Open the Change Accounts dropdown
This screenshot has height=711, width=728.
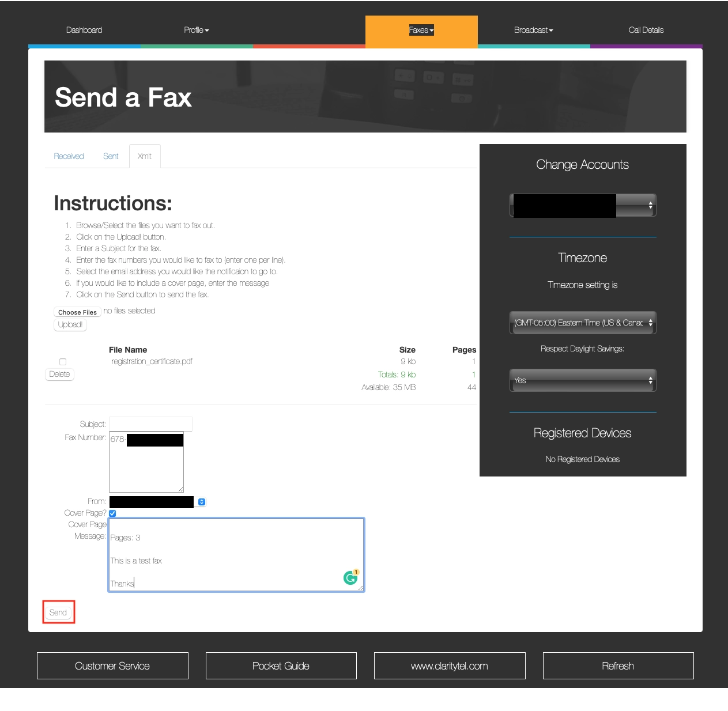(583, 205)
